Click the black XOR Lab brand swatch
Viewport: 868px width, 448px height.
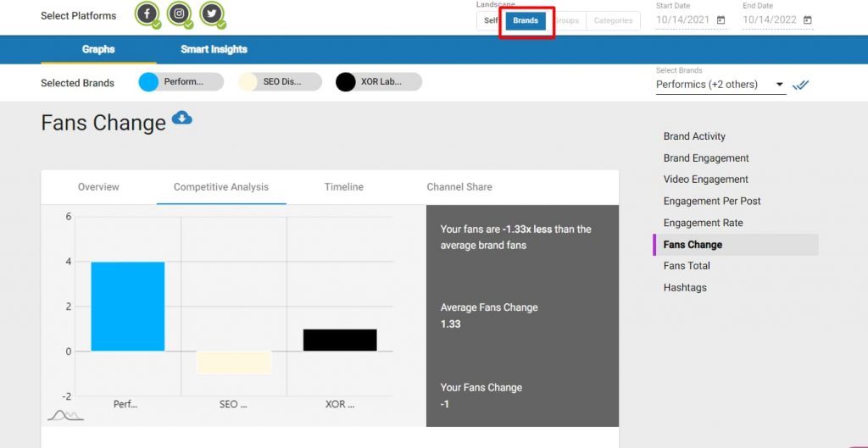click(x=346, y=82)
